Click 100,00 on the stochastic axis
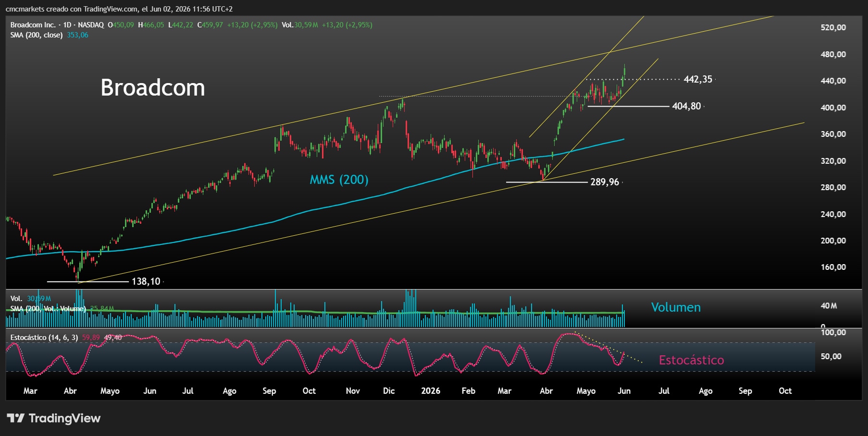Screen dimensions: 868x436 pos(833,332)
